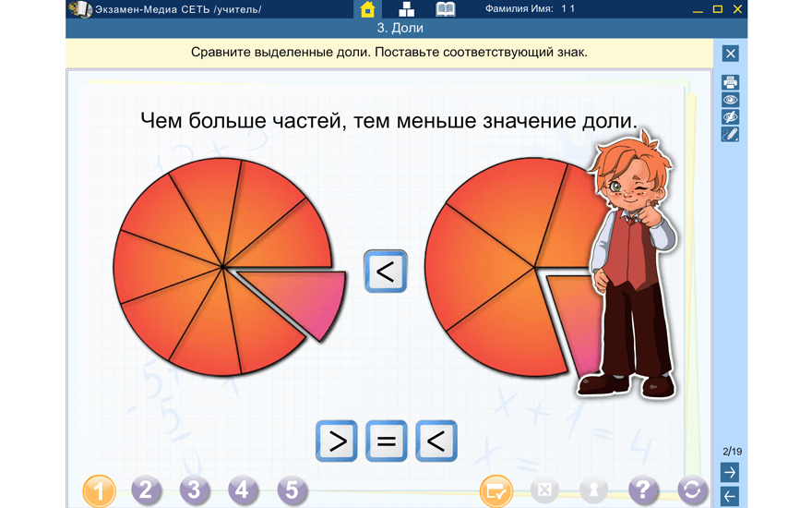The image size is (812, 508).
Task: Switch to task number 3
Action: [x=194, y=490]
